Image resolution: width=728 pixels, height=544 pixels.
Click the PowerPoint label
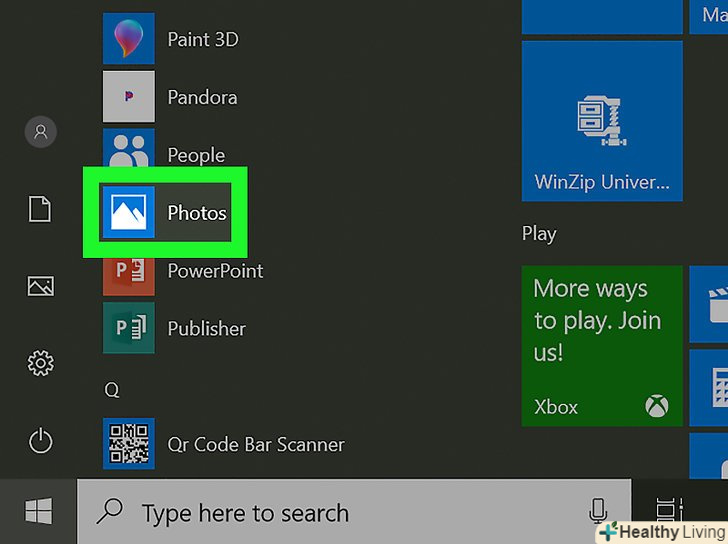coord(215,271)
